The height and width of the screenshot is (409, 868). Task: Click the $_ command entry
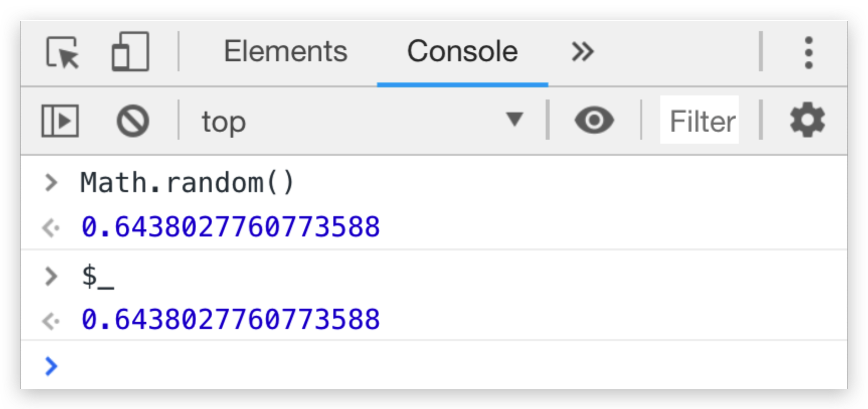pyautogui.click(x=98, y=276)
